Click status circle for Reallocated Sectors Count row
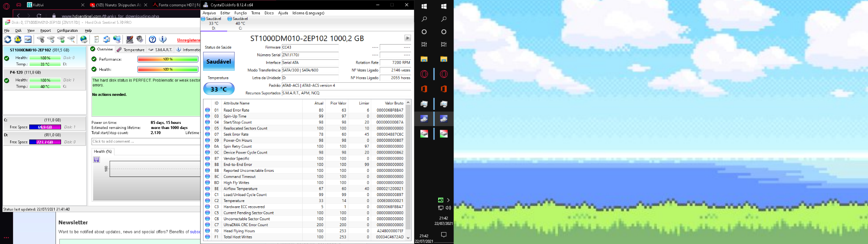Viewport: 868px width, 244px height. tap(208, 128)
